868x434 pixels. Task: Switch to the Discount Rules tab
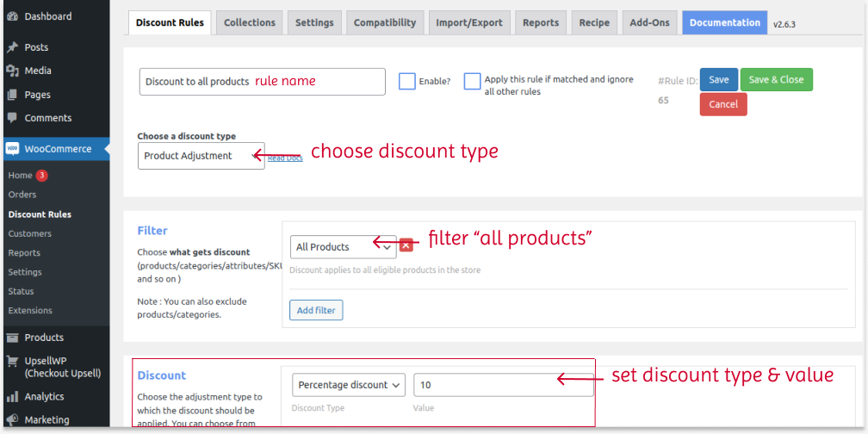tap(170, 22)
